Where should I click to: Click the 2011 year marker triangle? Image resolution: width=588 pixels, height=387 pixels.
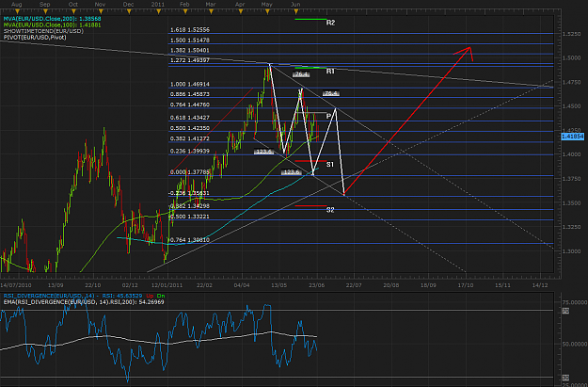click(159, 12)
